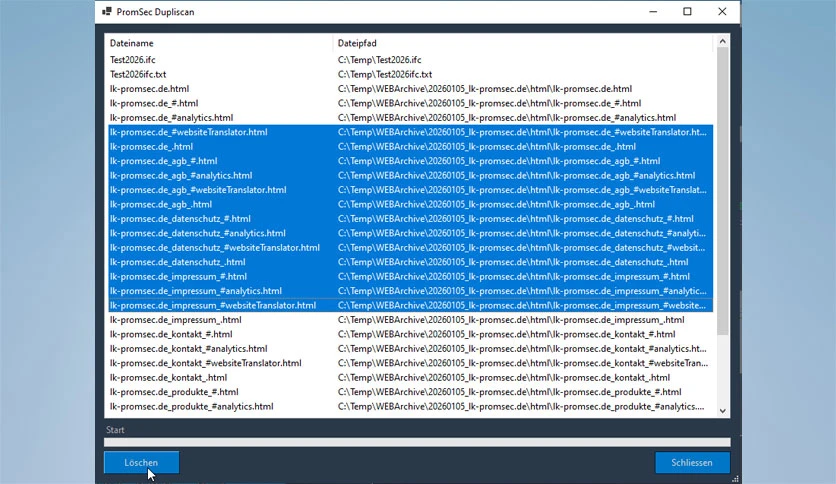
Task: Select the lk-promsec.de_impressum_#analytics.html row
Action: pyautogui.click(x=411, y=291)
